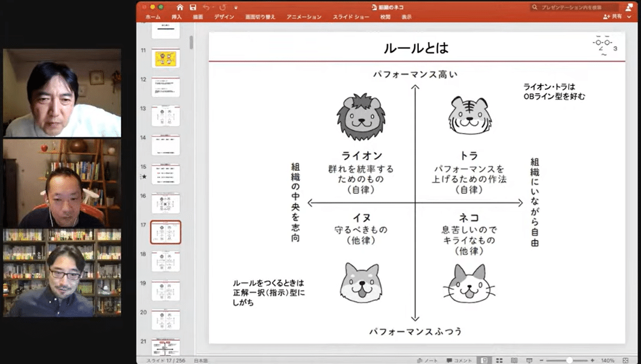Toggle the コメント comments pane

(459, 360)
